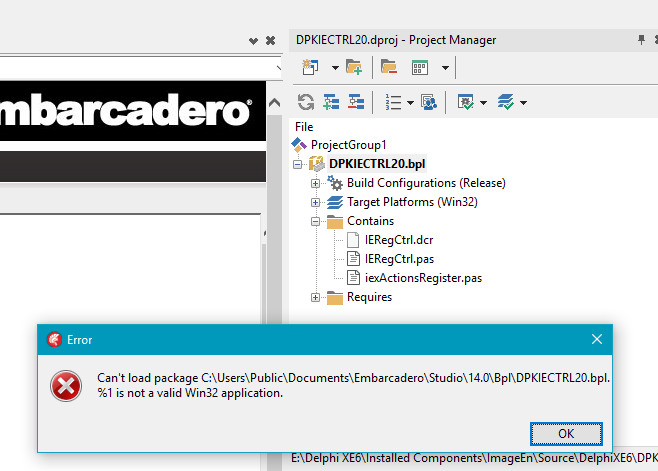Click the Collapse All nodes icon
Image resolution: width=658 pixels, height=471 pixels.
coord(356,102)
